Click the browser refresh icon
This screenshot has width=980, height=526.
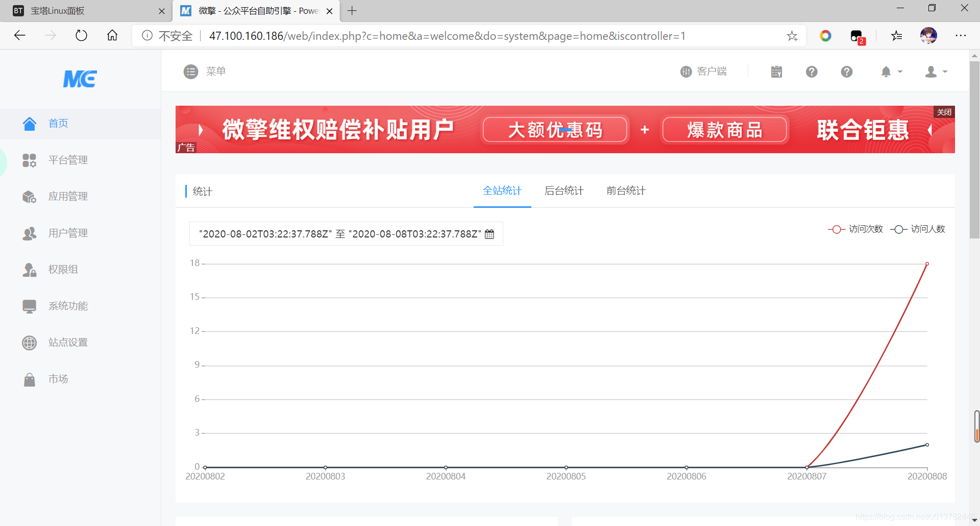coord(81,36)
